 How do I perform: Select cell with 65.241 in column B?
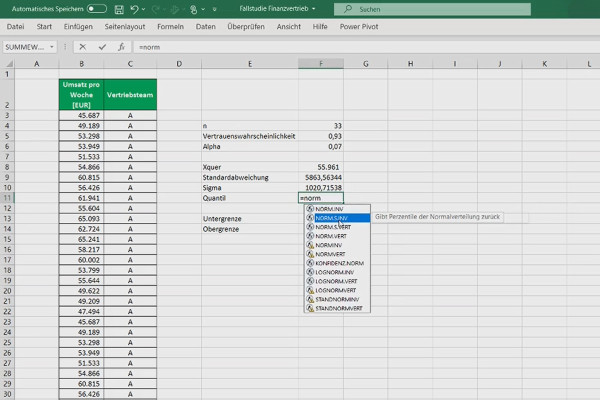81,239
